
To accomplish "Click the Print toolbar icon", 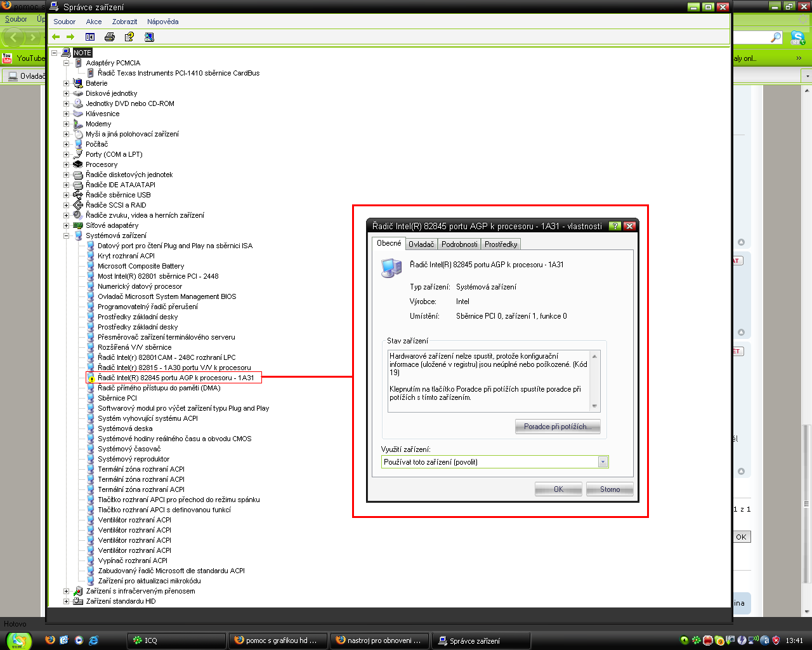I will [x=110, y=37].
